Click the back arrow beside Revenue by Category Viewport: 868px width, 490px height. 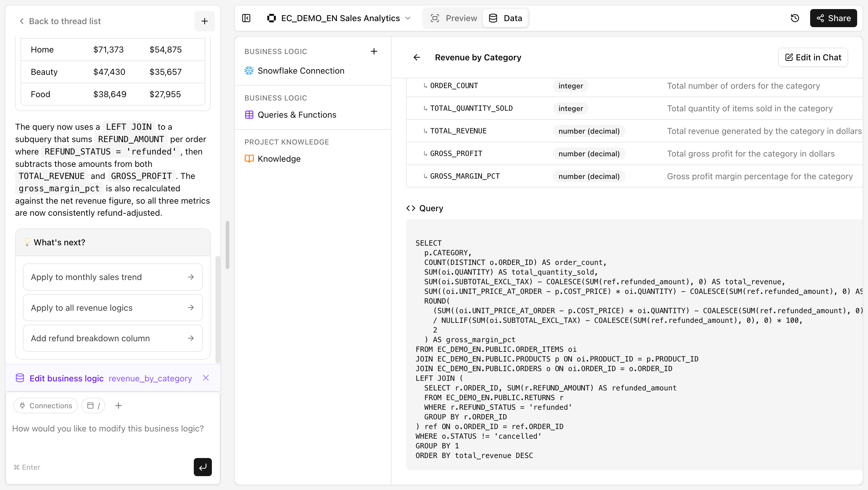[x=417, y=57]
